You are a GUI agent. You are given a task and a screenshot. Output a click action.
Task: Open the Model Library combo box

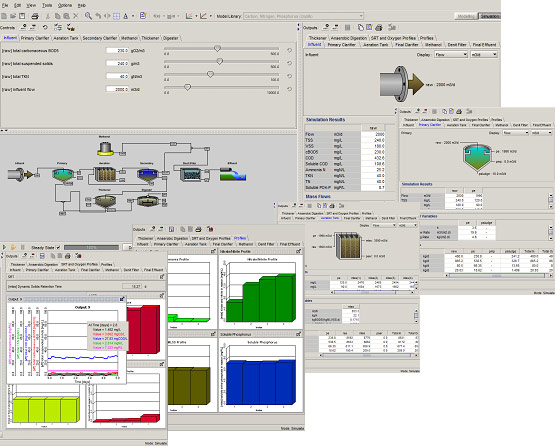point(304,16)
